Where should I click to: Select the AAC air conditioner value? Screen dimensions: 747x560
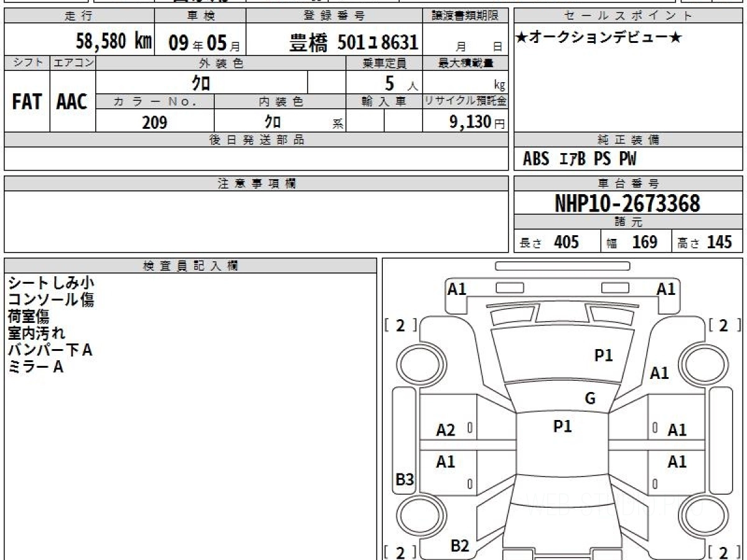[72, 102]
